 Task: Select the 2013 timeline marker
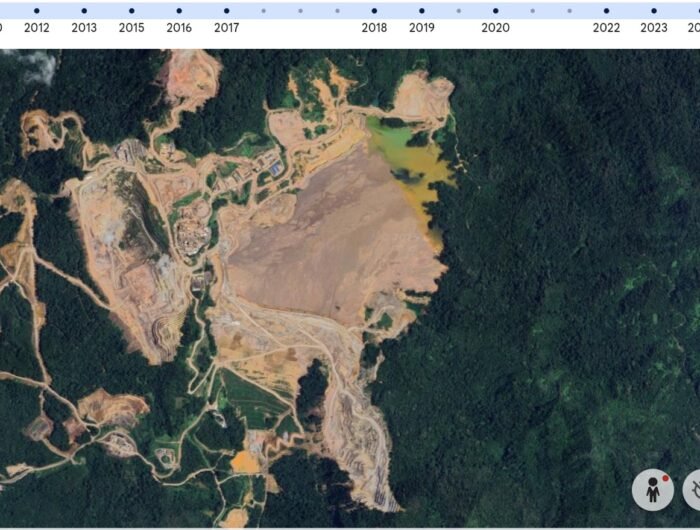point(84,11)
